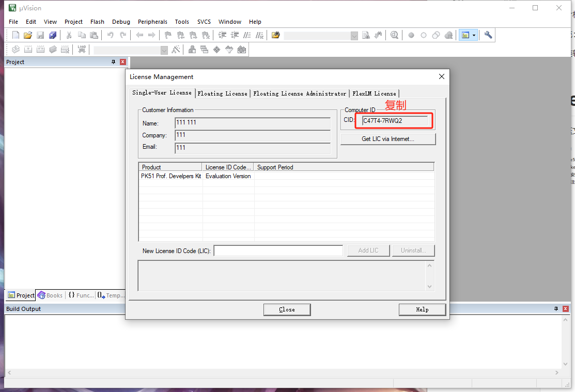Click the Pack Installer icon

pyautogui.click(x=242, y=50)
